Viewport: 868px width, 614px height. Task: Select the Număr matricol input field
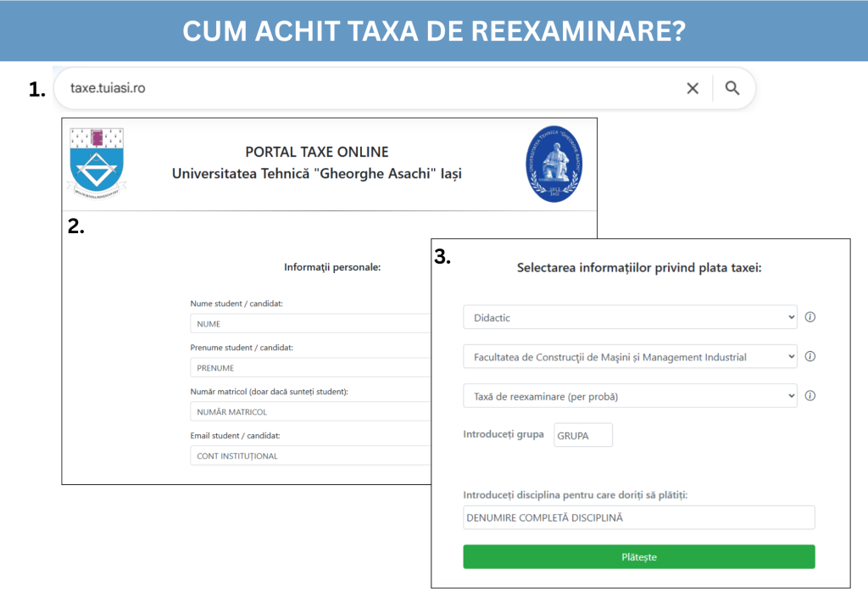311,412
